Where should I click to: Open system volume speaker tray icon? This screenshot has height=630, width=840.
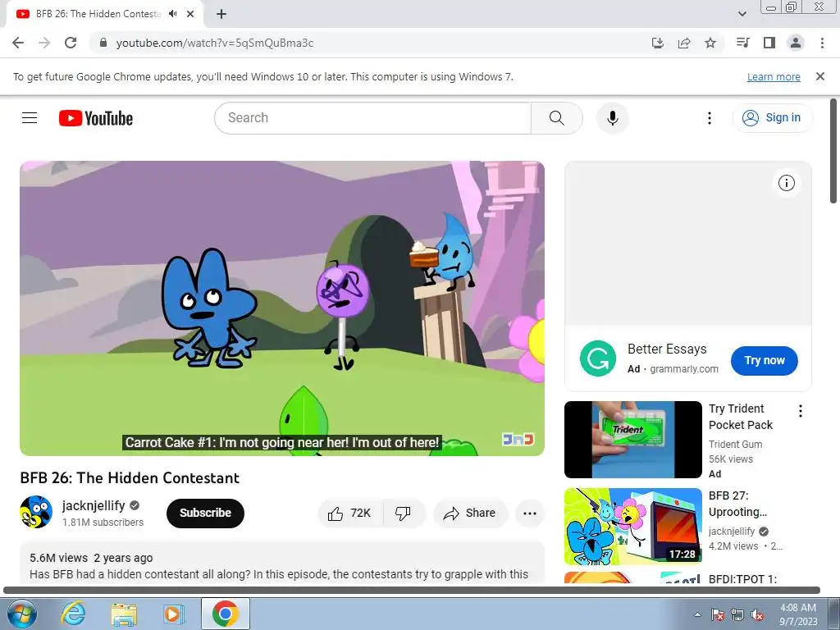[757, 614]
